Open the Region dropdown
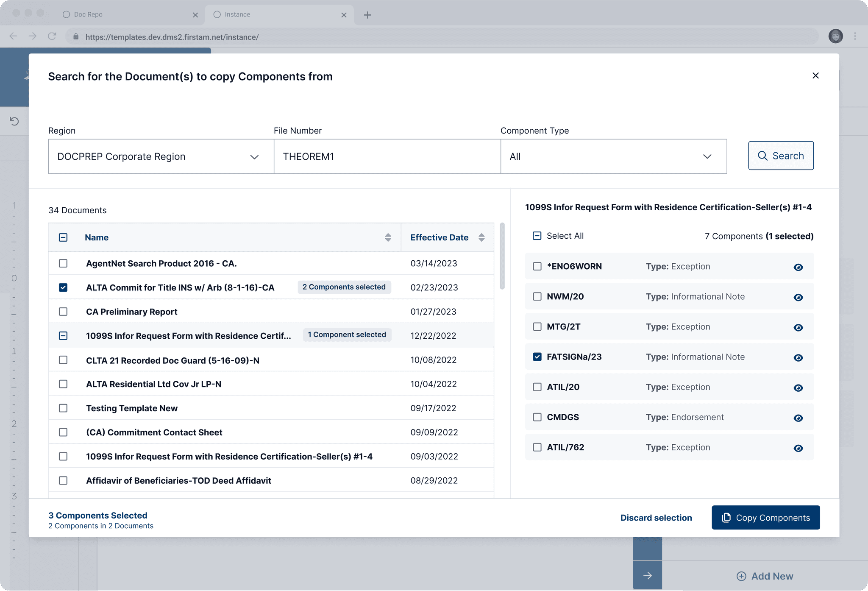This screenshot has height=591, width=868. (x=161, y=156)
